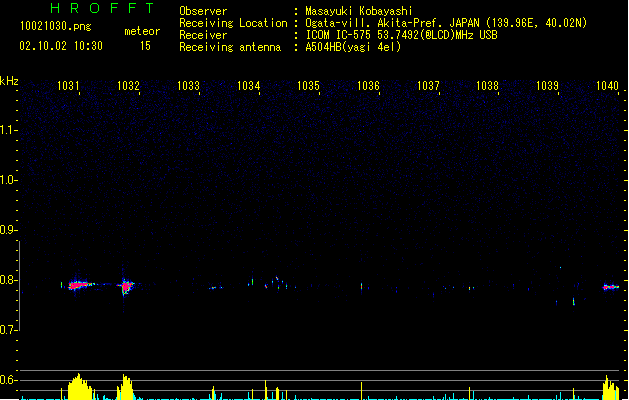
Task: Click the yellow amplitude peak below 1032
Action: (125, 387)
